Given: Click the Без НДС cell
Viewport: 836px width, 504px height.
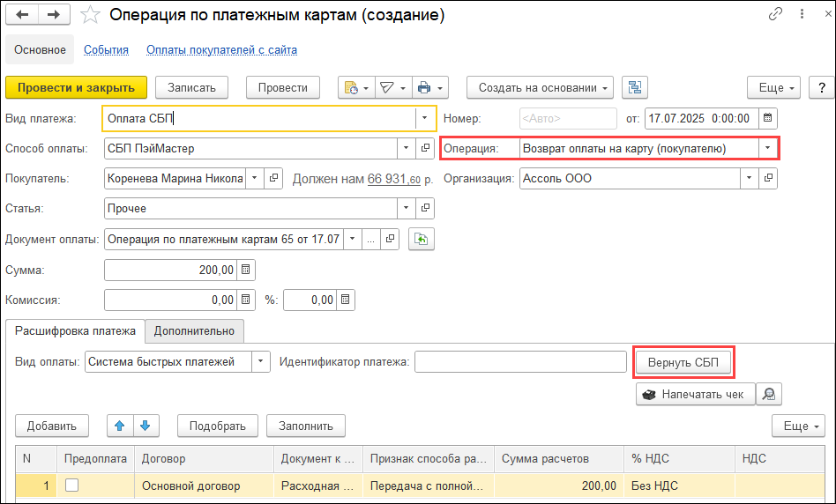Looking at the screenshot, I should (679, 485).
